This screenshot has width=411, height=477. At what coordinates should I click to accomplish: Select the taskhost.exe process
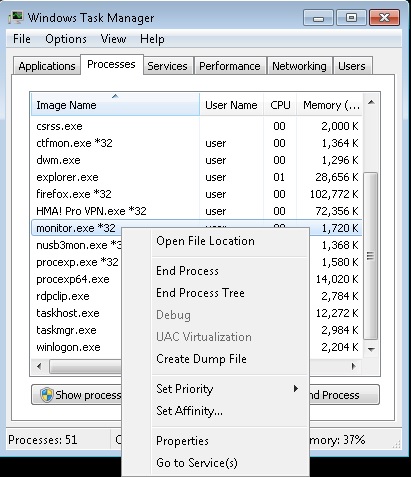coord(77,313)
